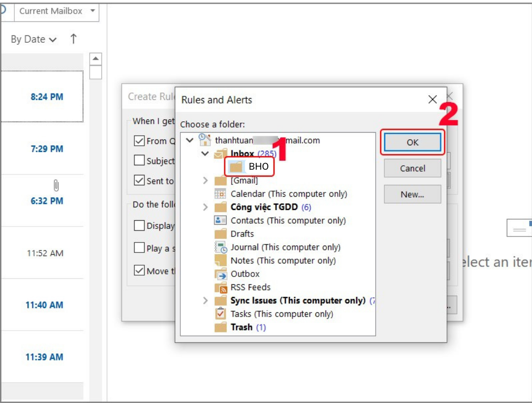Expand the [Gmail] folder

click(206, 181)
